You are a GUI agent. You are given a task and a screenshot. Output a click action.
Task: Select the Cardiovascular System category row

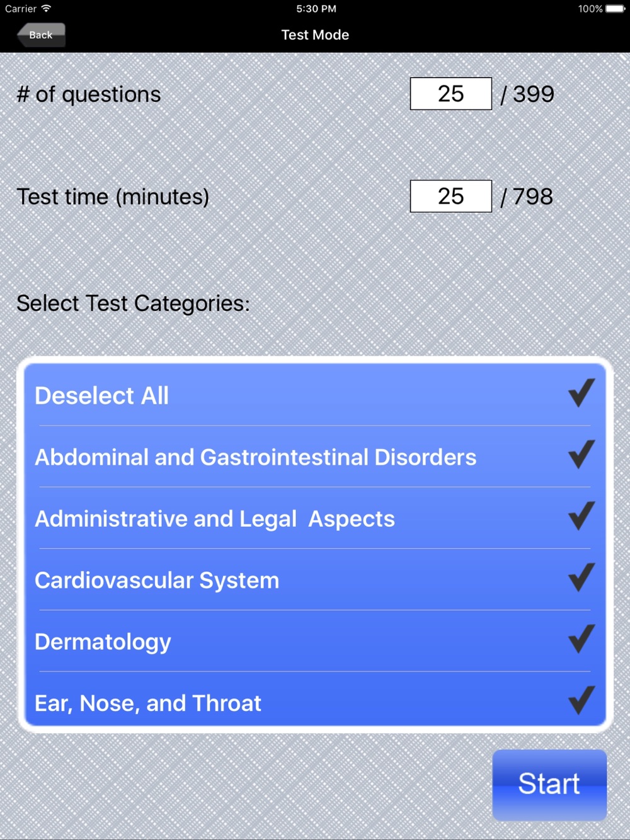(315, 580)
